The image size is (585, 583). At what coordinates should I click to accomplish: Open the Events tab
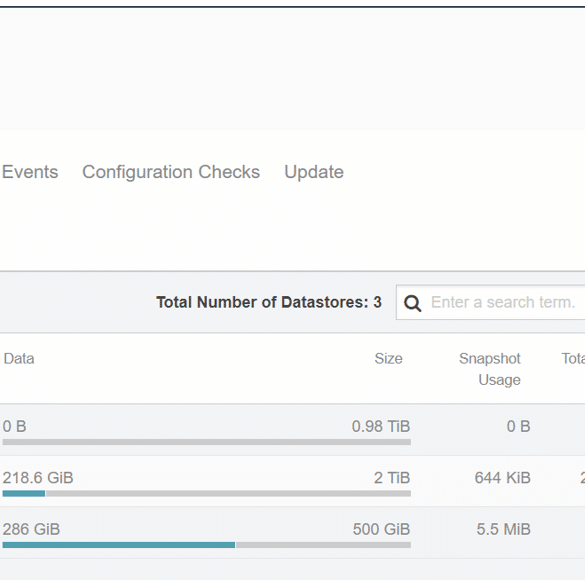pyautogui.click(x=30, y=172)
